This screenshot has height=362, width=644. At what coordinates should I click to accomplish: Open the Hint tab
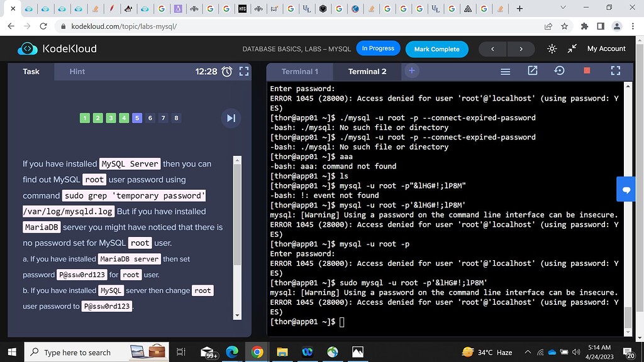pyautogui.click(x=77, y=72)
